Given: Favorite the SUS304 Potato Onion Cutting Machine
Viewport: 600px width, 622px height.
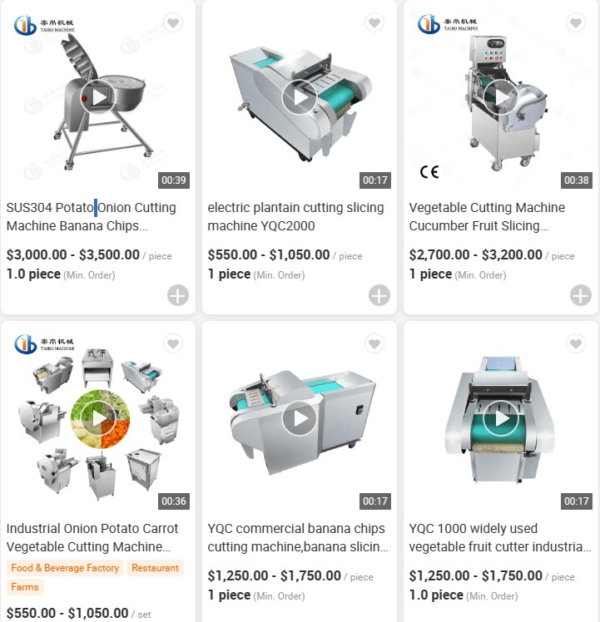Looking at the screenshot, I should pyautogui.click(x=173, y=23).
